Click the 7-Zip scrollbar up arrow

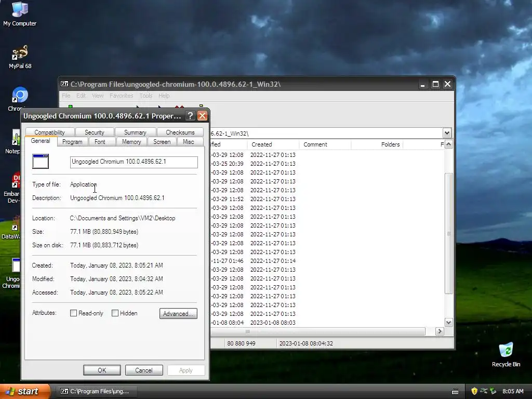pyautogui.click(x=448, y=144)
